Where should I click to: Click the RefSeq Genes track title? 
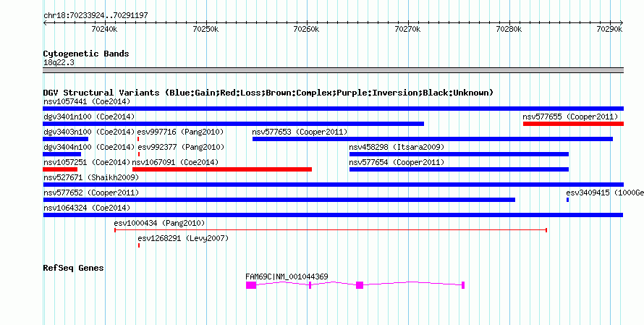click(74, 268)
